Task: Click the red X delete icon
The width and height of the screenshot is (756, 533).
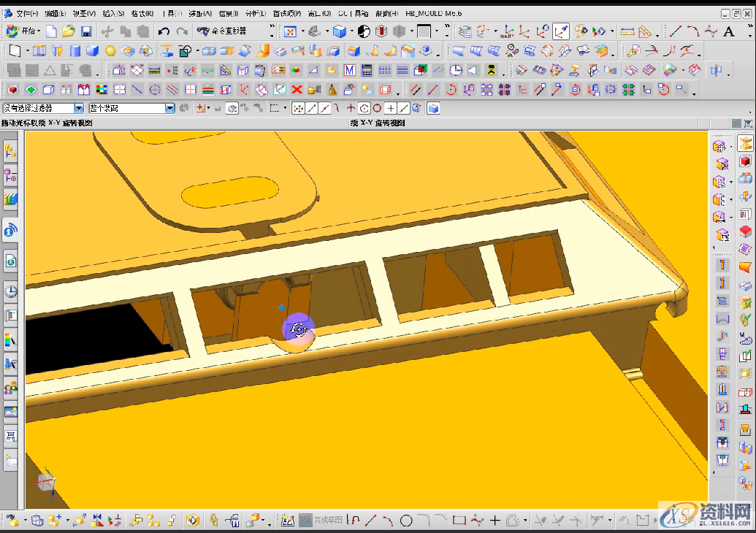Action: [x=297, y=90]
